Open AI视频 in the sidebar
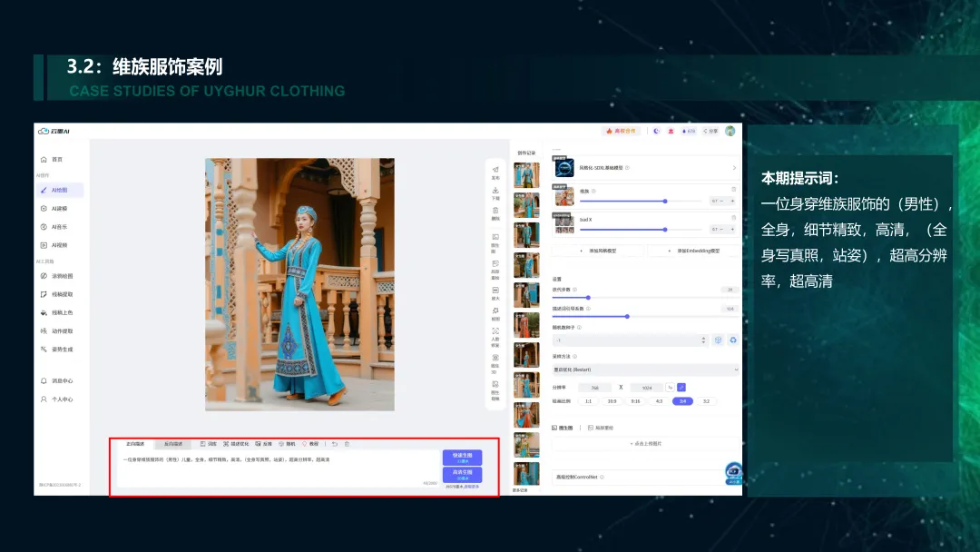This screenshot has height=552, width=980. [54, 245]
